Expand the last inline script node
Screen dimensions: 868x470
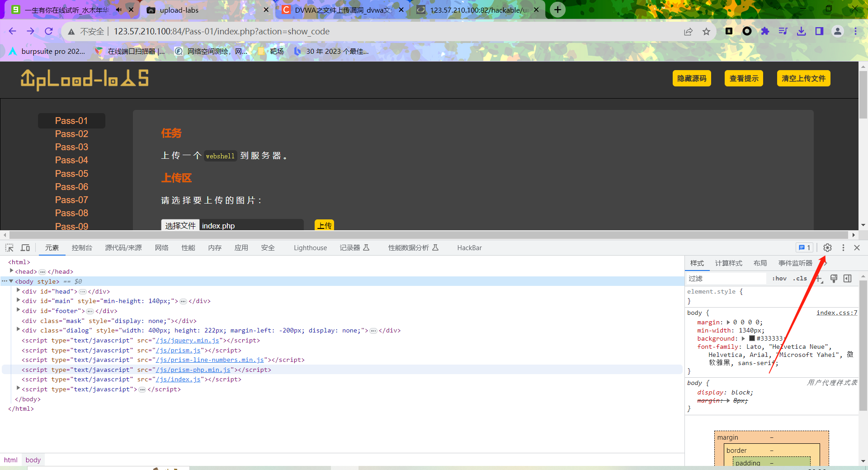[19, 389]
